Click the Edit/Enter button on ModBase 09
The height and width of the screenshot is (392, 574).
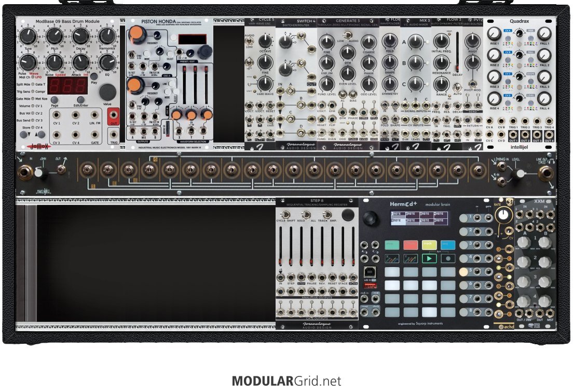80,100
